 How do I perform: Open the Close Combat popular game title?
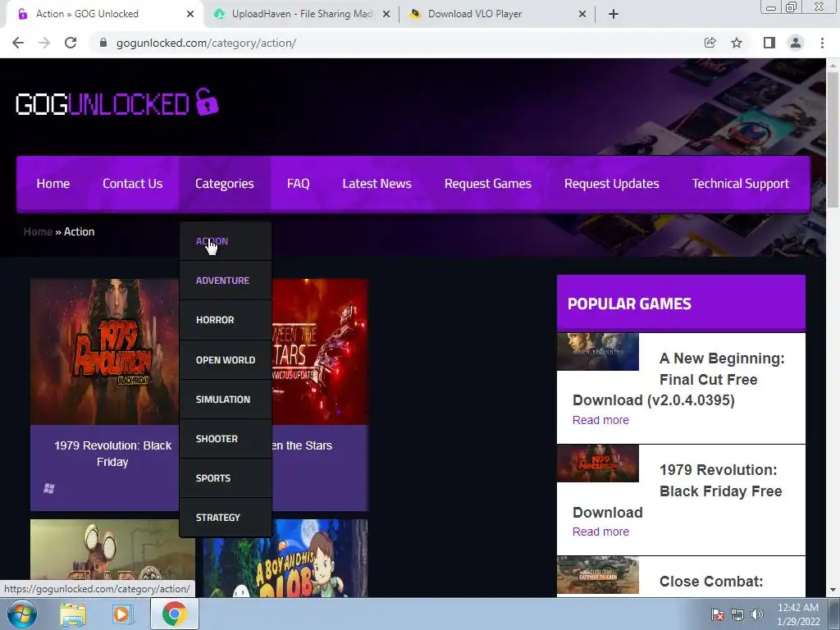(x=711, y=582)
